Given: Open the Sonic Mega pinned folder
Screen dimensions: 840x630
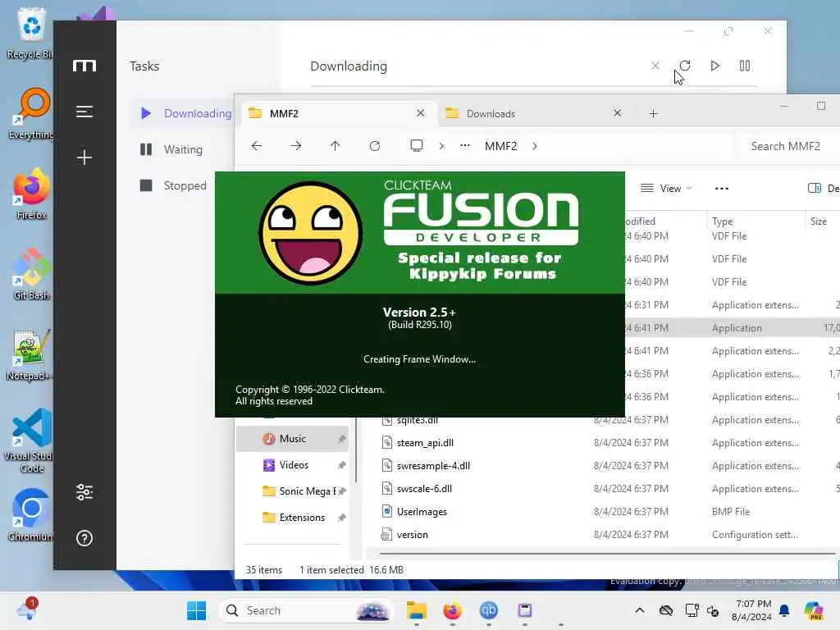Looking at the screenshot, I should (x=293, y=491).
